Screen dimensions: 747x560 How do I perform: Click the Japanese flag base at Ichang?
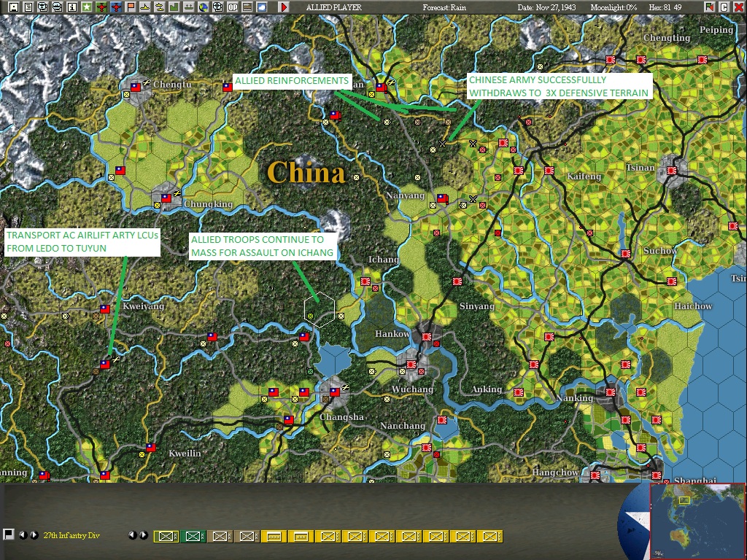click(x=365, y=281)
